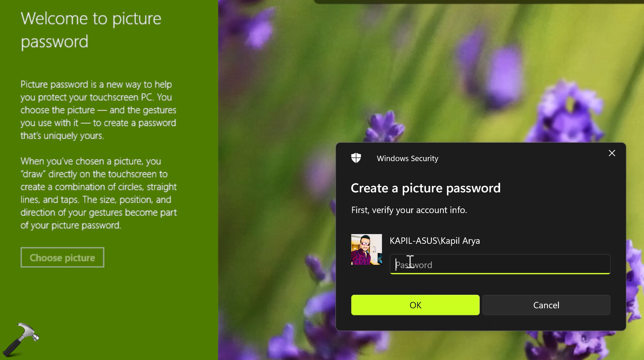The image size is (644, 360).
Task: Click the Welcome to picture password heading
Action: pos(91,30)
